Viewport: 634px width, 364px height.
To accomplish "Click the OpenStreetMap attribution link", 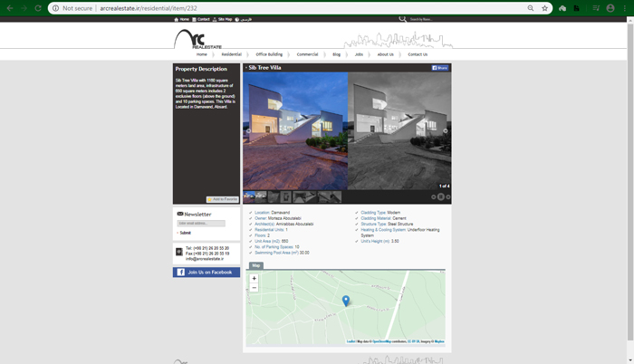I will click(381, 341).
